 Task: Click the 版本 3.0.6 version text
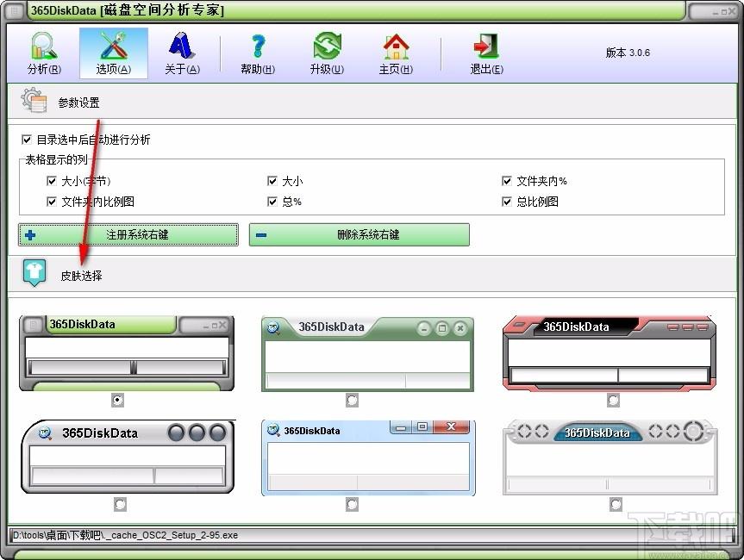pos(628,53)
